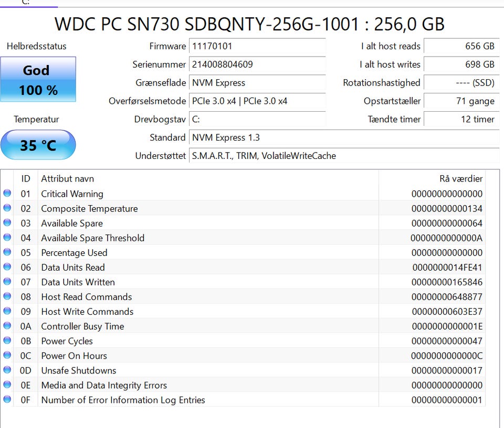Image resolution: width=504 pixels, height=428 pixels.
Task: Click the status orb for Composite Temperature
Action: 7,208
